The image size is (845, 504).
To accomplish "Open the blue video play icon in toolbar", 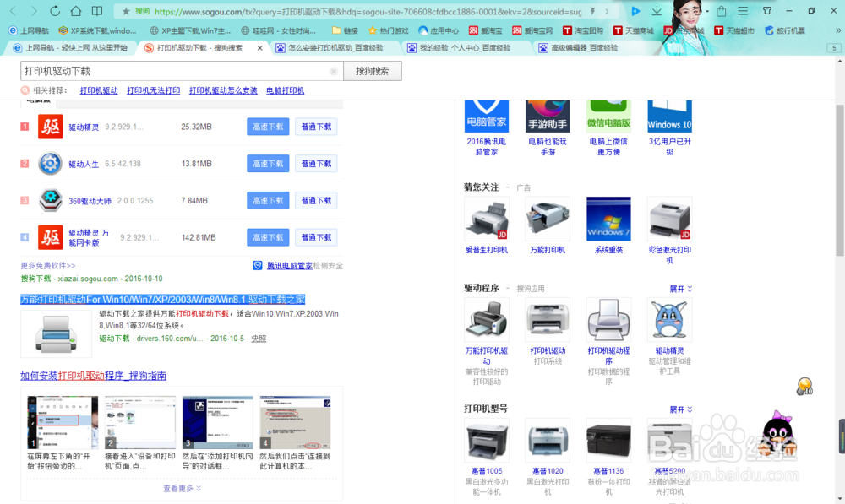I will click(x=635, y=11).
